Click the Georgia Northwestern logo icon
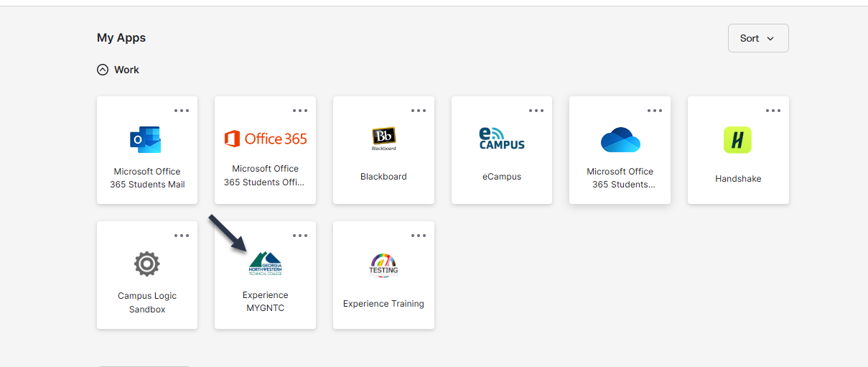The width and height of the screenshot is (868, 367). click(x=266, y=264)
